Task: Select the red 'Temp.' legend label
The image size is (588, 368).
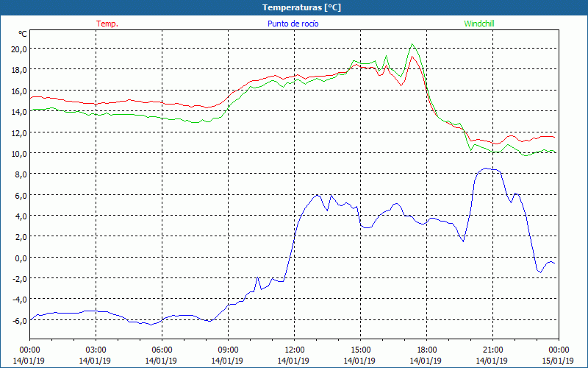Action: coord(107,24)
